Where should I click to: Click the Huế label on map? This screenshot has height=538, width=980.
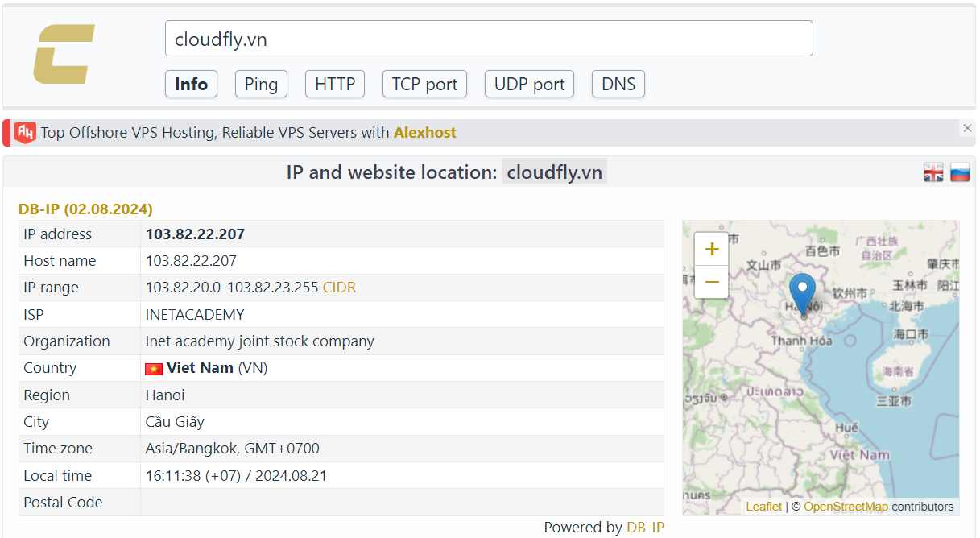(x=846, y=427)
